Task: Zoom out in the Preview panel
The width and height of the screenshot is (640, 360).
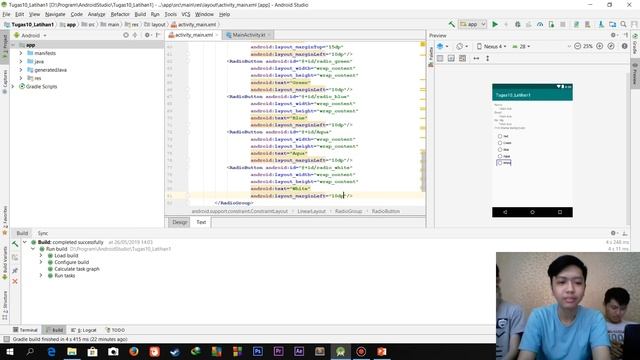Action: click(578, 47)
